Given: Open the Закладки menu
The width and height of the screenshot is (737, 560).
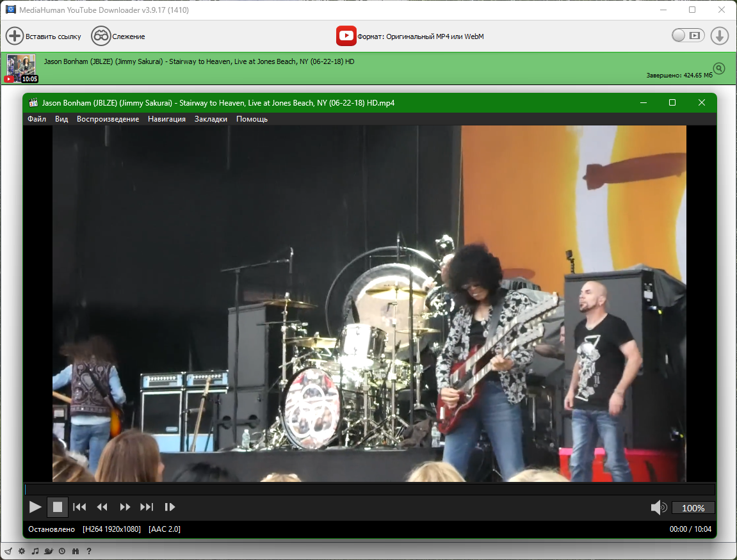Looking at the screenshot, I should [x=211, y=119].
